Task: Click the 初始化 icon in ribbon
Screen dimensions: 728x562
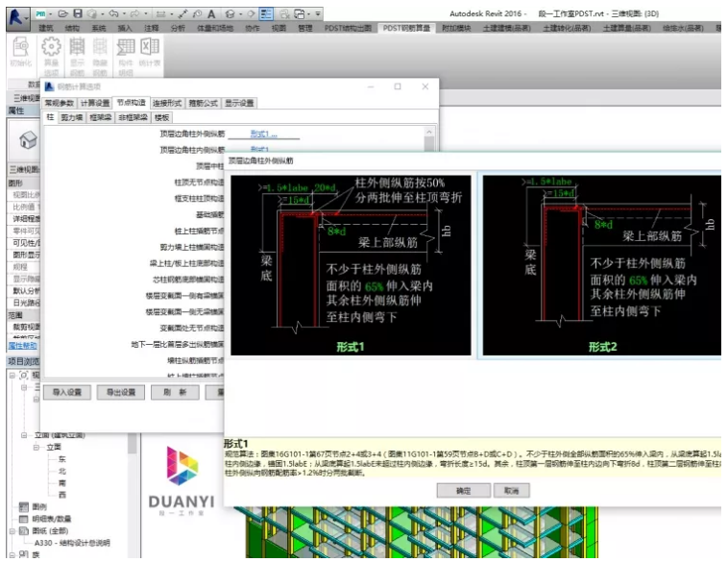Action: tap(19, 49)
